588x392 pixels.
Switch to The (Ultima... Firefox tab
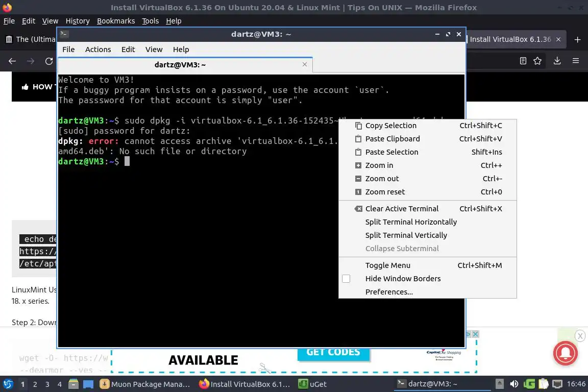[31, 39]
